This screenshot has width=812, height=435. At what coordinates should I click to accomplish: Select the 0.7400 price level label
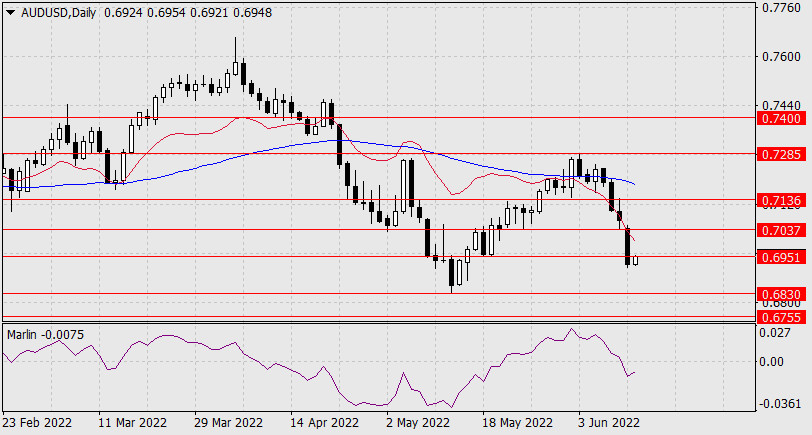click(782, 119)
